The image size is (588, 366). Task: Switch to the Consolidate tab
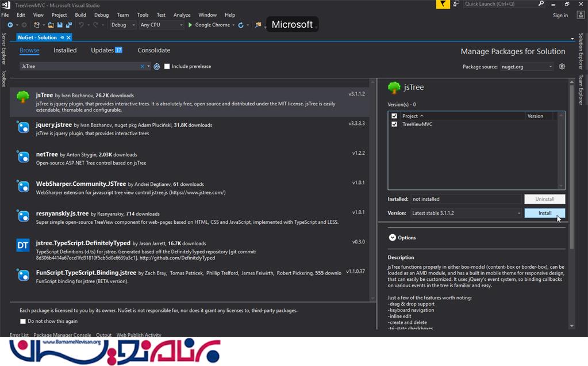click(x=153, y=50)
